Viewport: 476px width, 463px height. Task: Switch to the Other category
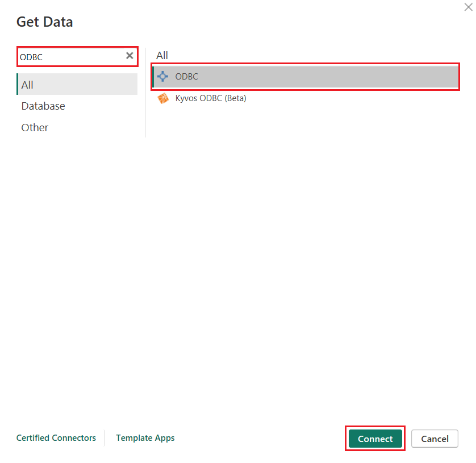coord(35,128)
